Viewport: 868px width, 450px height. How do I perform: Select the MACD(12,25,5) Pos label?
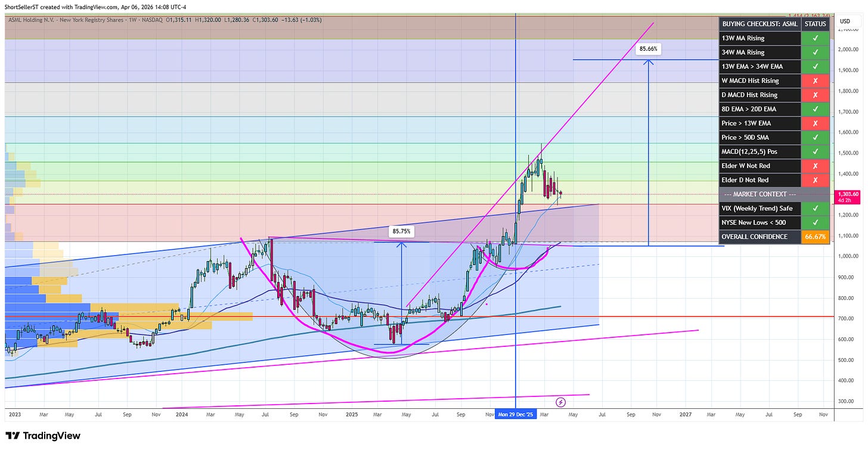tap(751, 151)
